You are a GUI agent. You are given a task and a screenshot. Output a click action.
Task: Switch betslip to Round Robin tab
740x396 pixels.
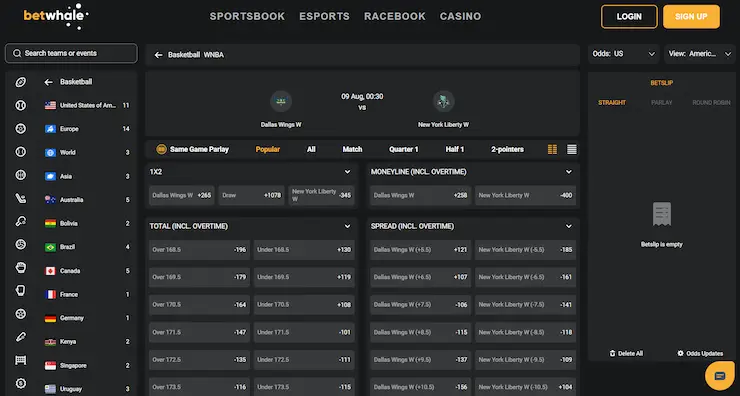[x=711, y=102]
